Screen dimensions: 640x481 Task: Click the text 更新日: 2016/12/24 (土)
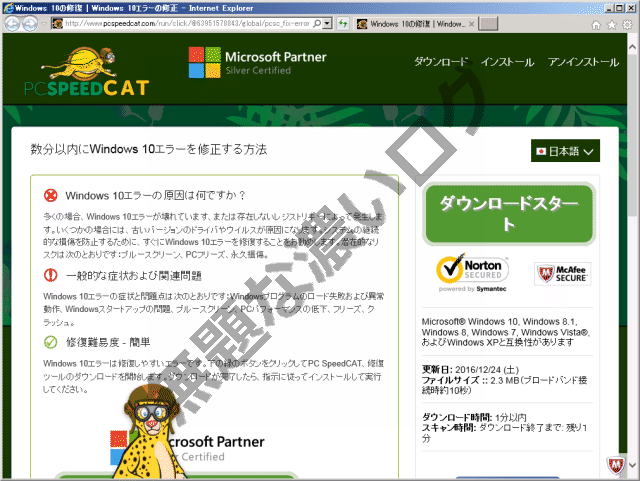click(x=470, y=370)
